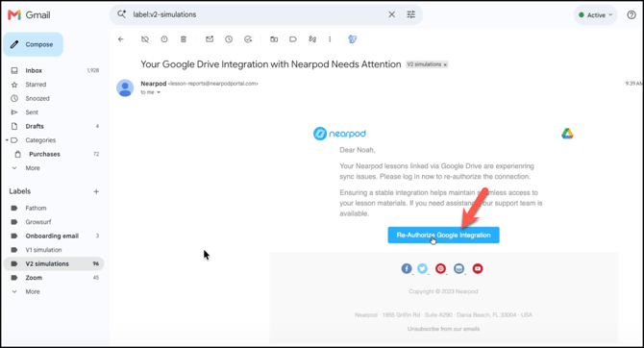Open the Instagram social icon

(458, 268)
